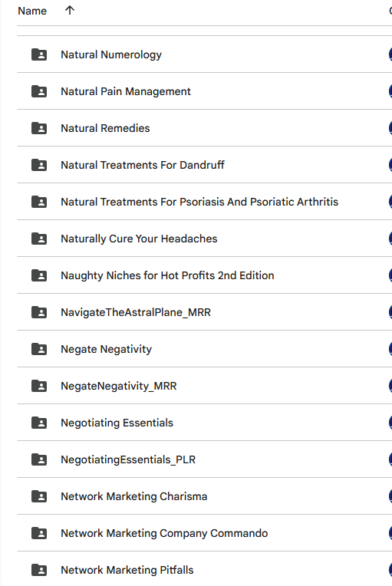This screenshot has height=586, width=392.
Task: Click owner avatar beside Negate Negativity
Action: click(390, 349)
